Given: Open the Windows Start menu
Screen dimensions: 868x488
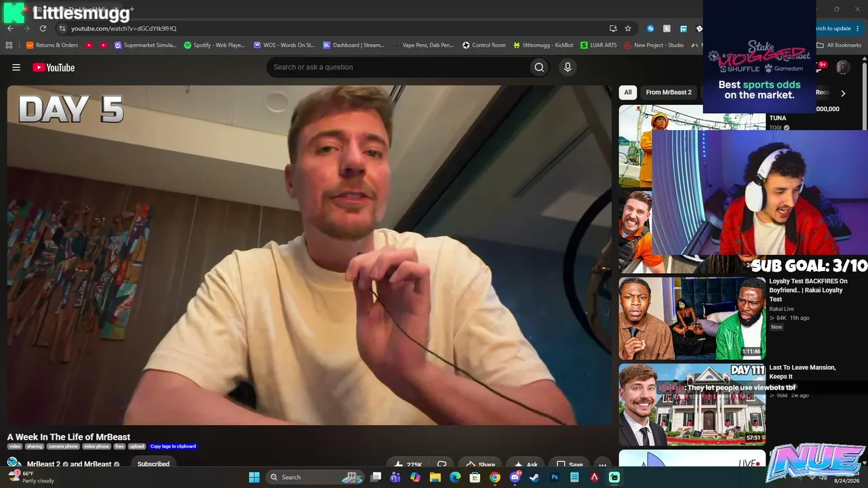Looking at the screenshot, I should pos(254,477).
